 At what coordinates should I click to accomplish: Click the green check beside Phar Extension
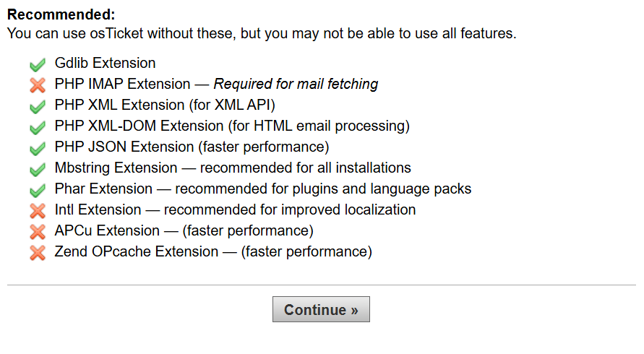[38, 190]
